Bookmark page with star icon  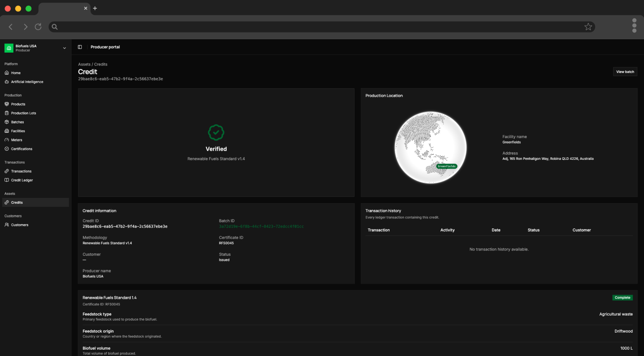point(588,27)
